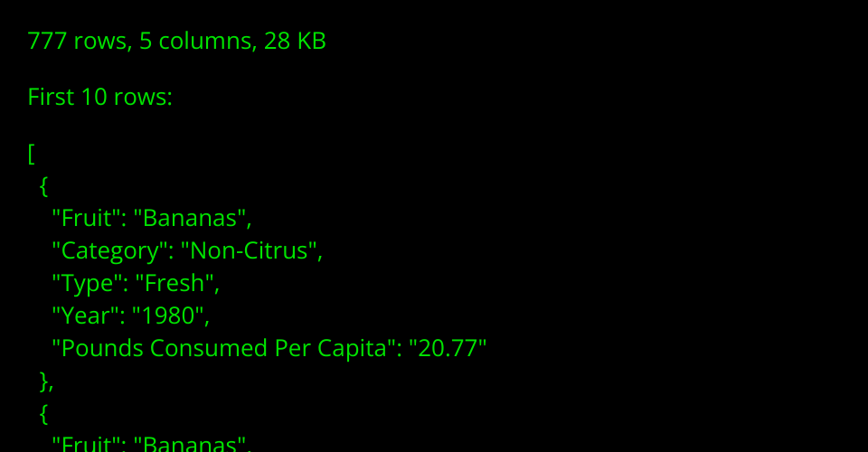Click the "Bananas" value in the first record
This screenshot has width=868, height=452.
(x=193, y=219)
